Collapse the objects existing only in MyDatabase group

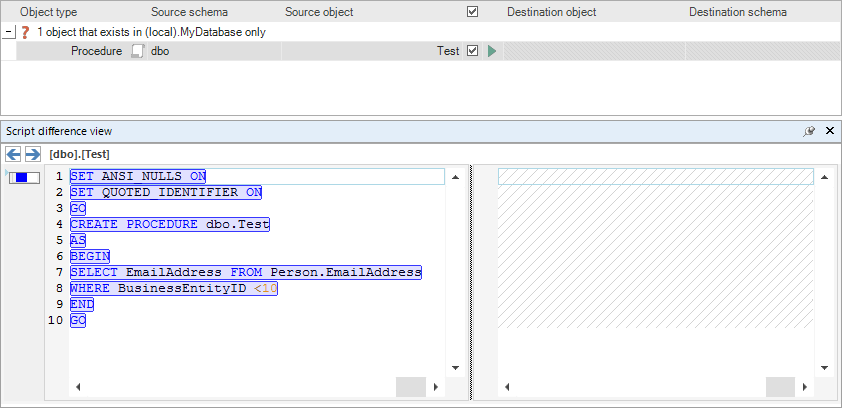pyautogui.click(x=9, y=32)
